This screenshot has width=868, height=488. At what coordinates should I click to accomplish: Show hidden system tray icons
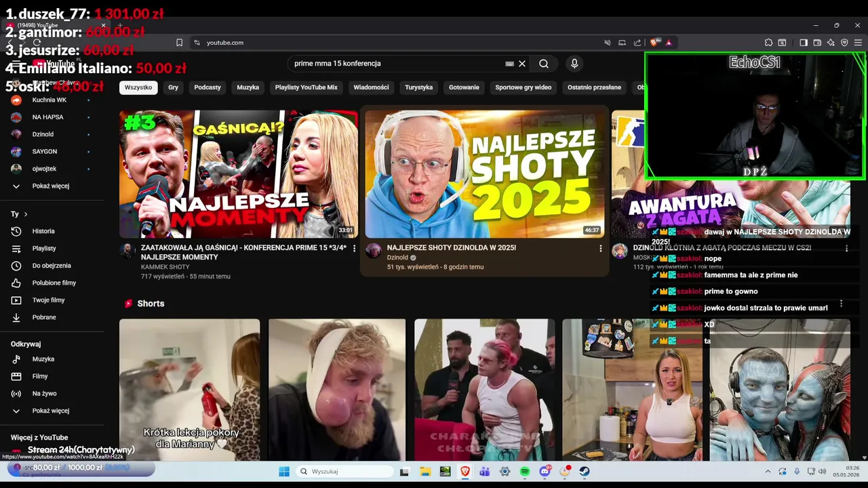(x=768, y=472)
